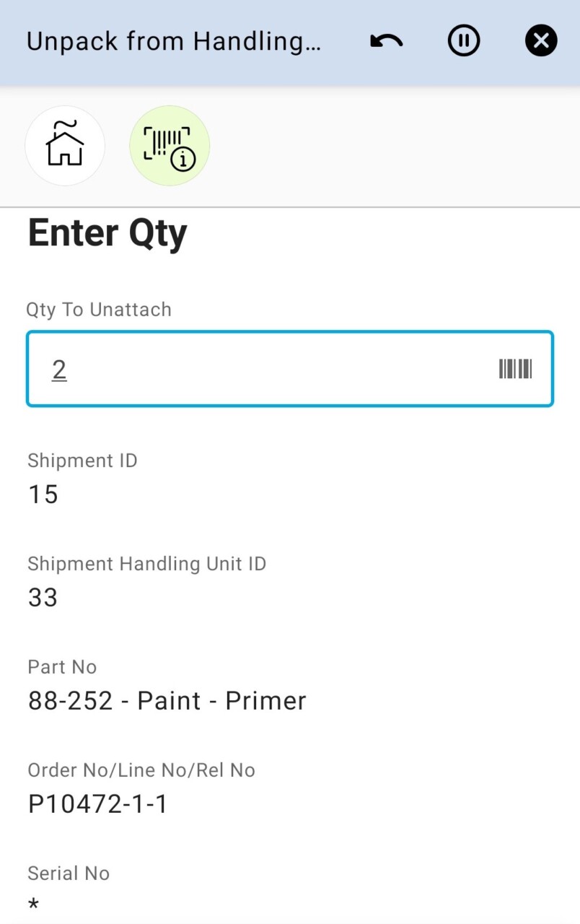Click the Serial No asterisk value

coord(33,905)
